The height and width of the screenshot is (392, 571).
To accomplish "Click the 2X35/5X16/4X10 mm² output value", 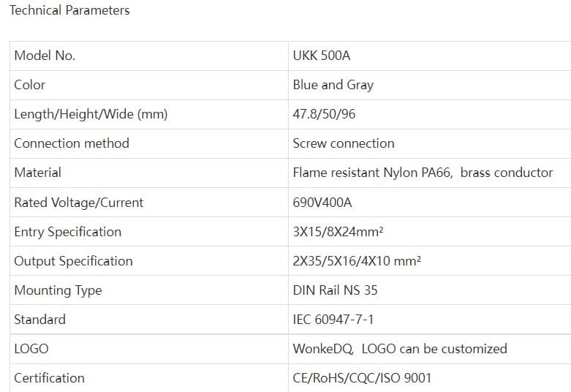I will click(x=357, y=261).
